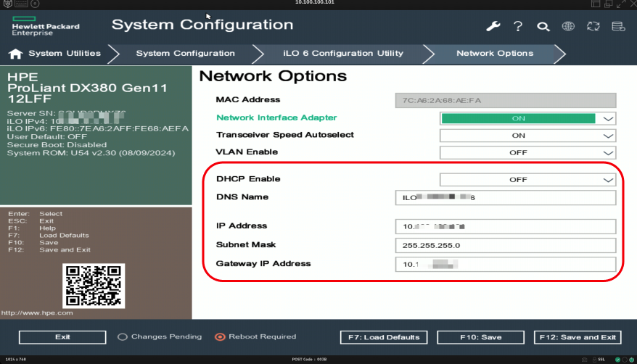Open Network Interface Adapter ON dropdown

coord(527,118)
